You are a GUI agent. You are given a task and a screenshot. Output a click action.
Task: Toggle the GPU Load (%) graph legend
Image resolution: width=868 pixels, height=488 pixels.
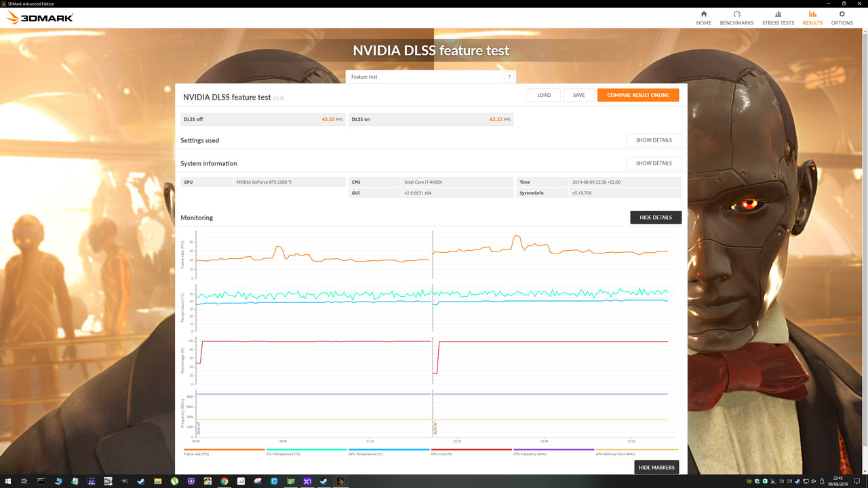(x=471, y=451)
